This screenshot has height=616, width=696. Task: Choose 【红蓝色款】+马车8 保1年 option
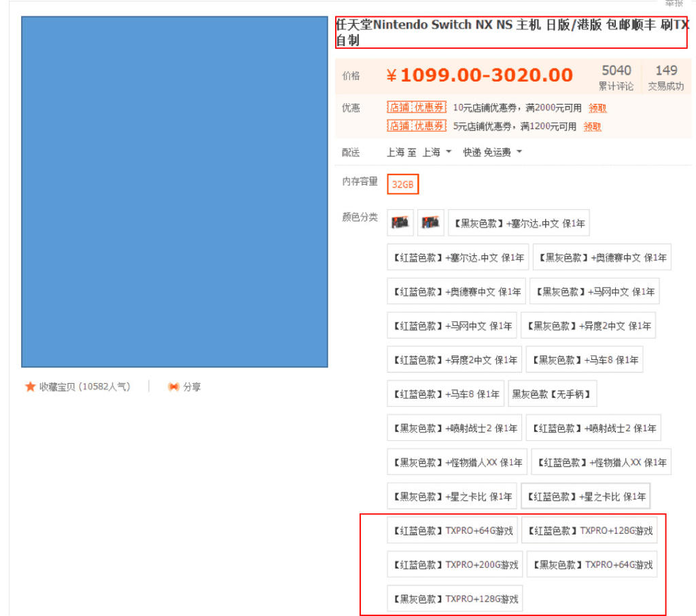(446, 394)
